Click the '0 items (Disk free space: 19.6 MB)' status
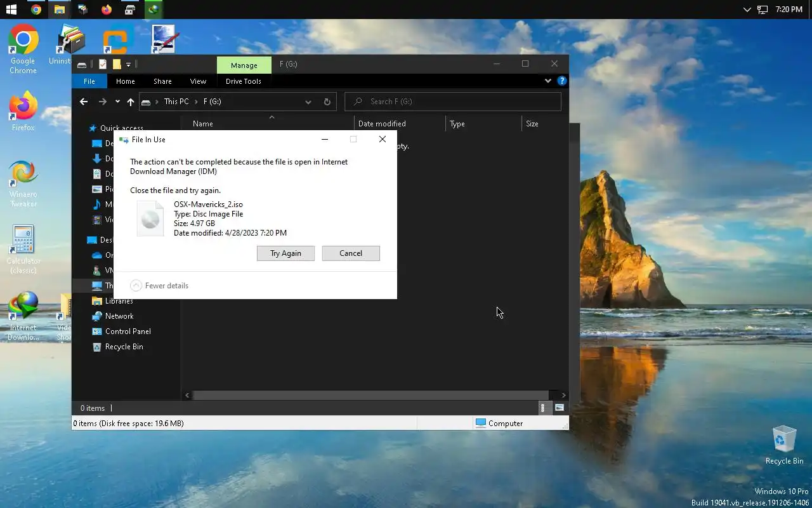Viewport: 812px width, 508px height. point(129,424)
